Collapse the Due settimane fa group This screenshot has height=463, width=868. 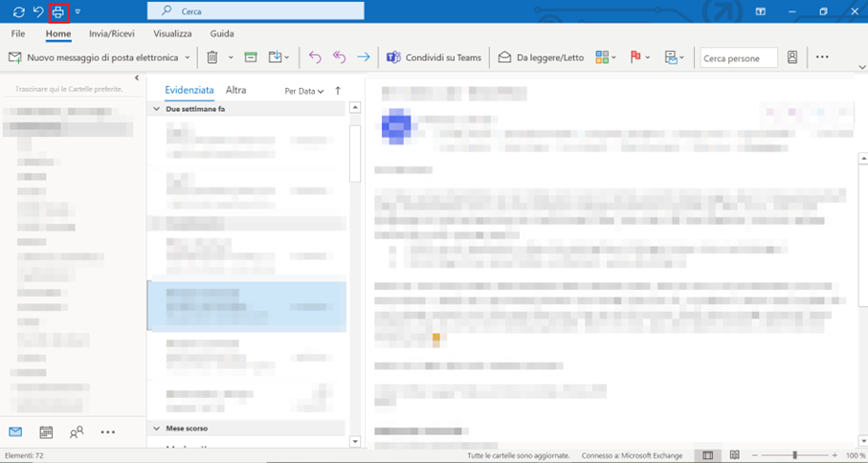click(157, 109)
